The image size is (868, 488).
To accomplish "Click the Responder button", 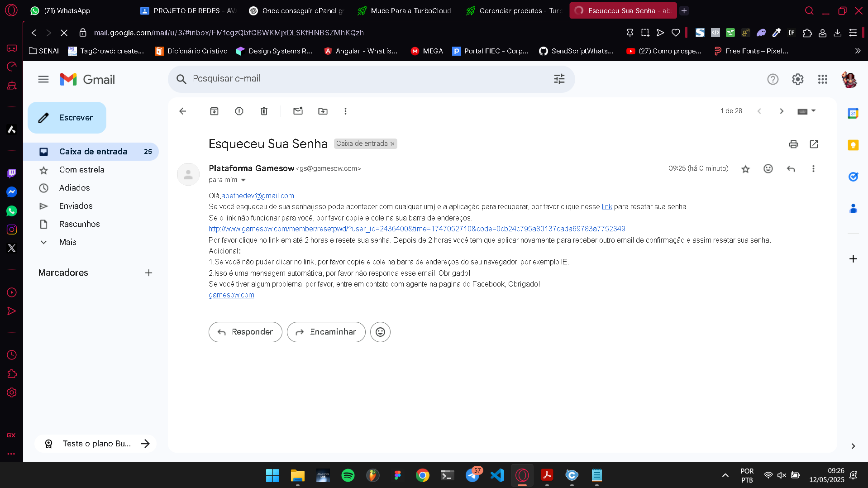I will click(245, 332).
